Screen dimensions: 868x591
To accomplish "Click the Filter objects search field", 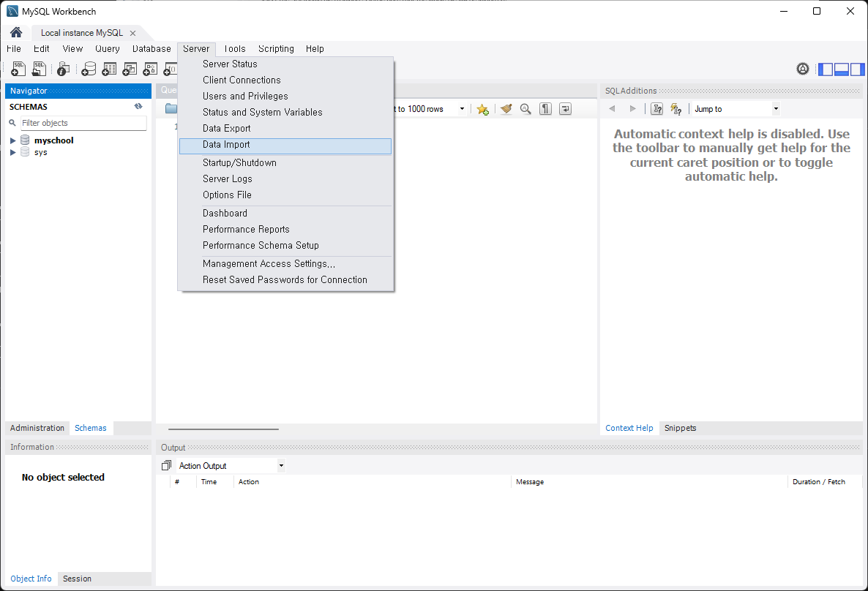I will click(83, 123).
